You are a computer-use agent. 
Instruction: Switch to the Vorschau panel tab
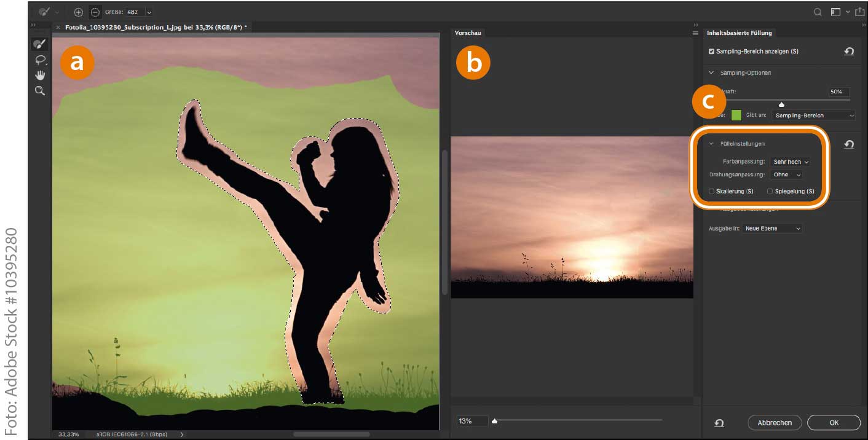(468, 33)
